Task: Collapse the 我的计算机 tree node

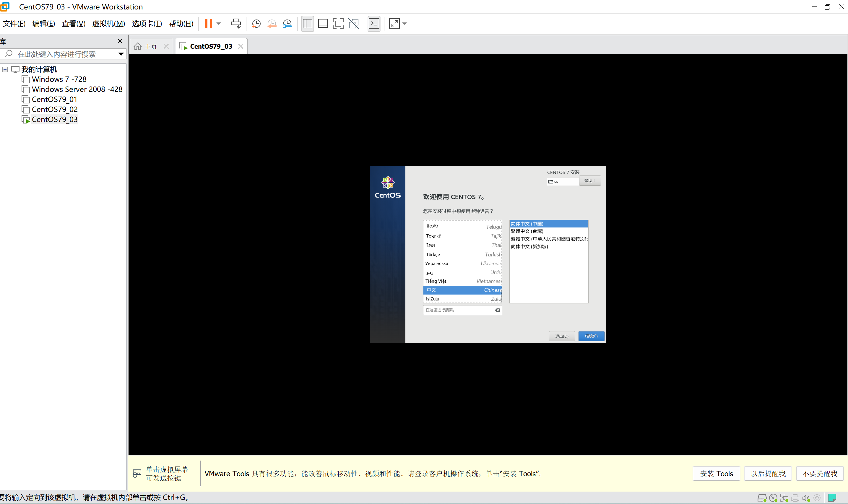Action: [5, 69]
